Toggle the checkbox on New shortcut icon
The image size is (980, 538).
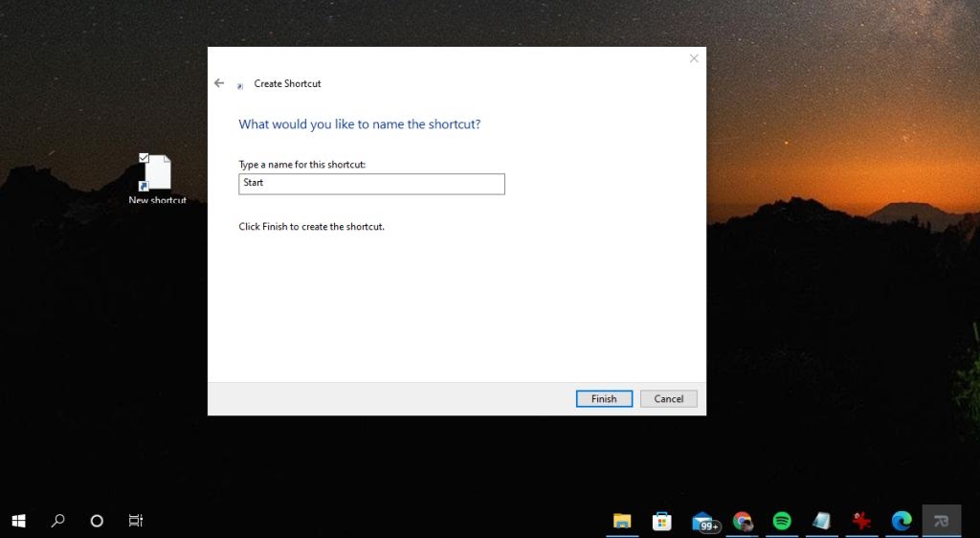point(144,157)
